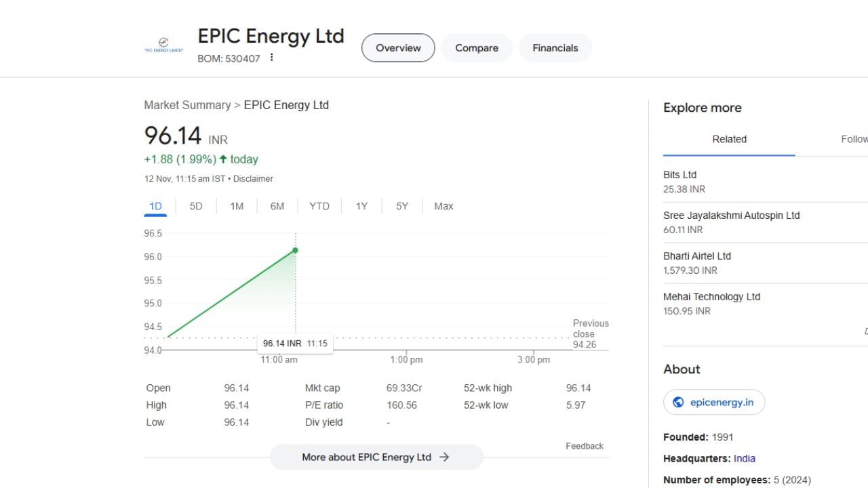Click the Number of employees text
The width and height of the screenshot is (868, 488).
pos(737,480)
